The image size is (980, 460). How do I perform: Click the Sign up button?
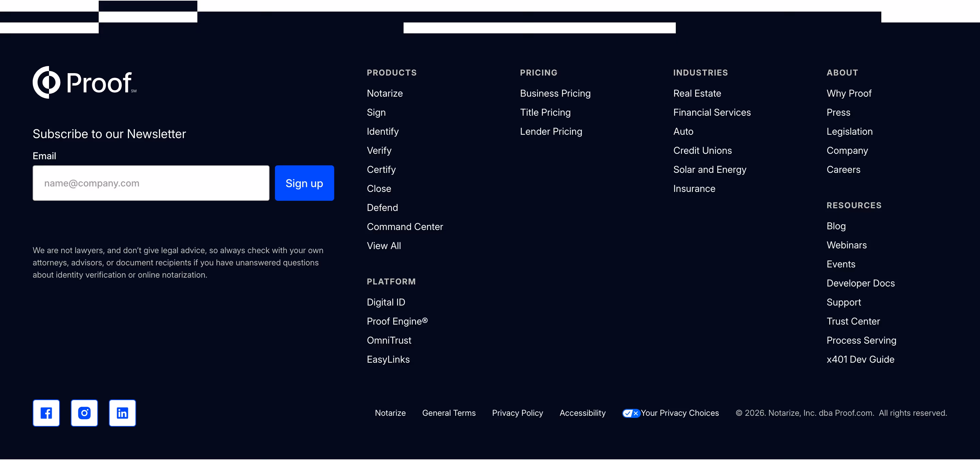click(x=304, y=183)
